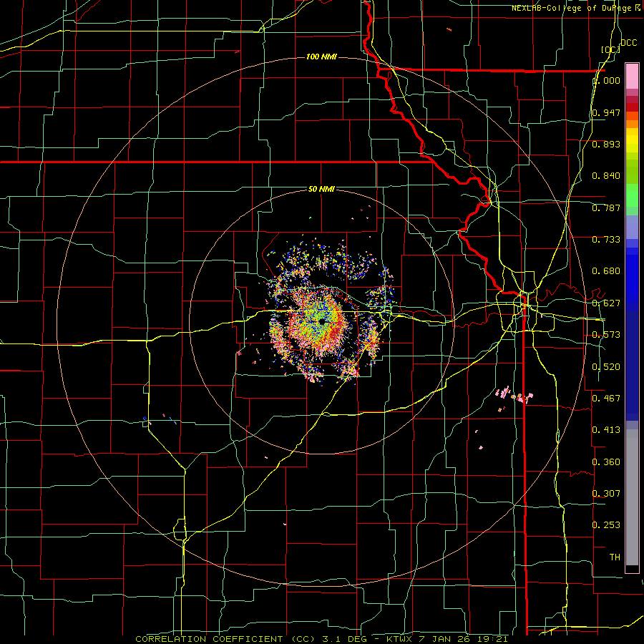Screen dimensions: 644x644
Task: Click the 0.947 color scale value
Action: 606,112
